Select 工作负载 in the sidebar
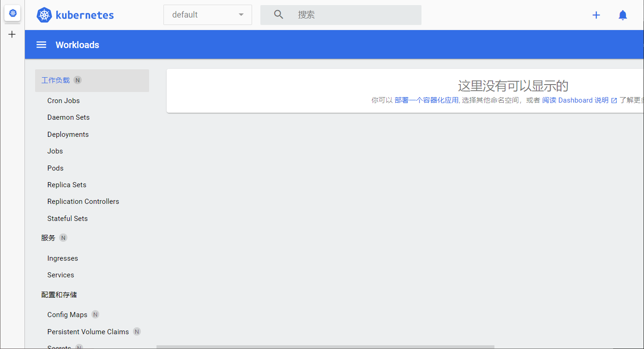Screen dimensions: 644x349 click(x=55, y=80)
